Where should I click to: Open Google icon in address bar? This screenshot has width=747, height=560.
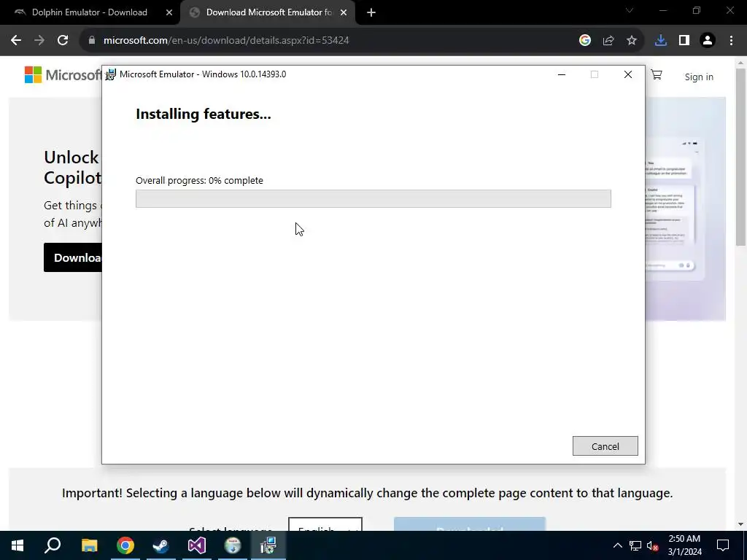pyautogui.click(x=585, y=41)
